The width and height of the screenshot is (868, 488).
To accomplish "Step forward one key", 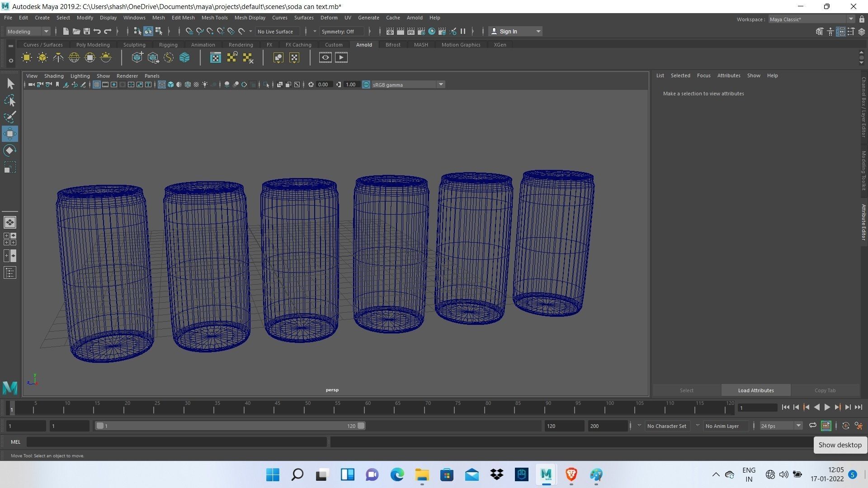I will pyautogui.click(x=837, y=407).
